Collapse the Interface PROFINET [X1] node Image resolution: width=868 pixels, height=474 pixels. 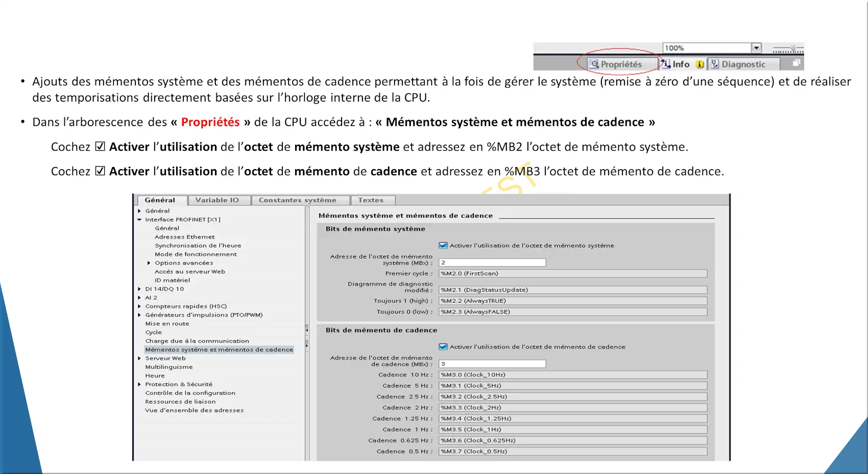[139, 220]
